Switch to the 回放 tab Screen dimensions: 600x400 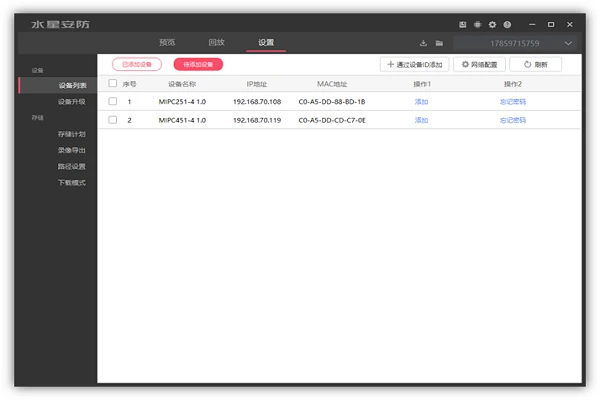[x=217, y=42]
